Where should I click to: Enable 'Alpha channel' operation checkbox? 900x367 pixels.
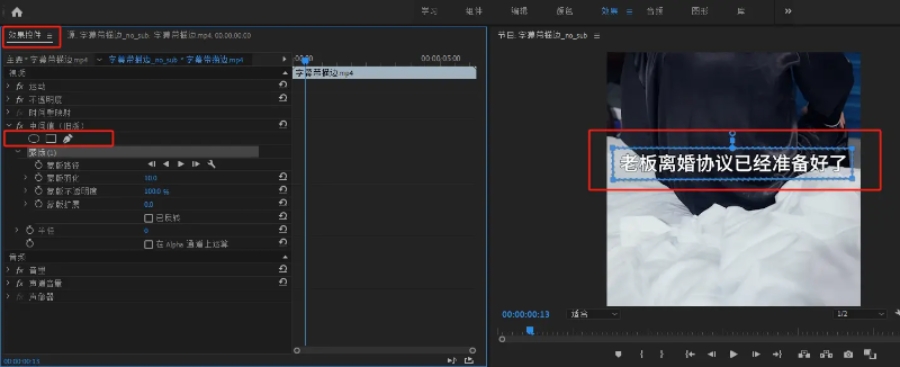(149, 245)
